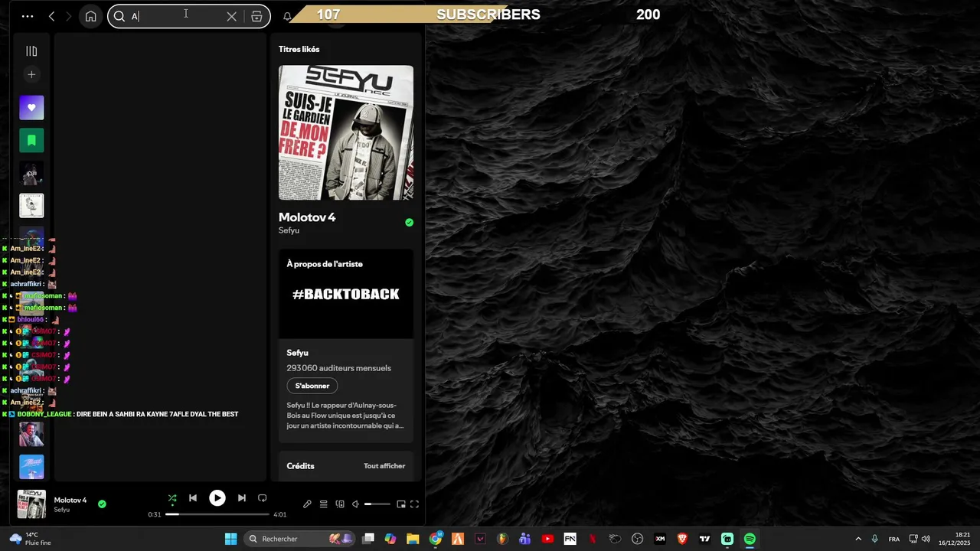Open the notifications bell

tap(287, 16)
